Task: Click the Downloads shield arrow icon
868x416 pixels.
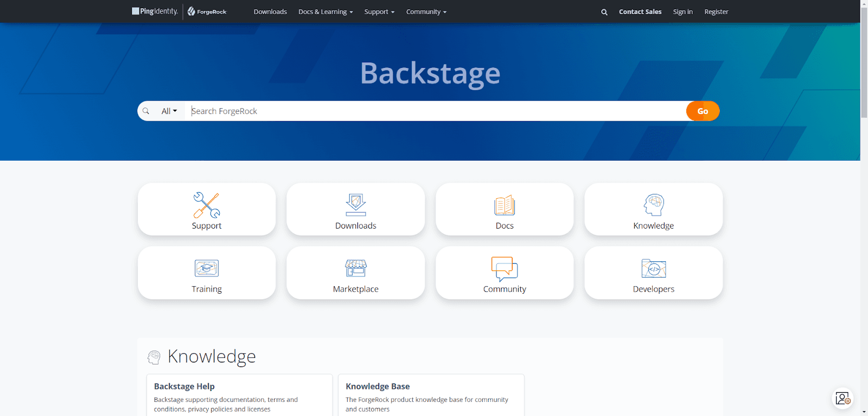Action: [x=356, y=205]
